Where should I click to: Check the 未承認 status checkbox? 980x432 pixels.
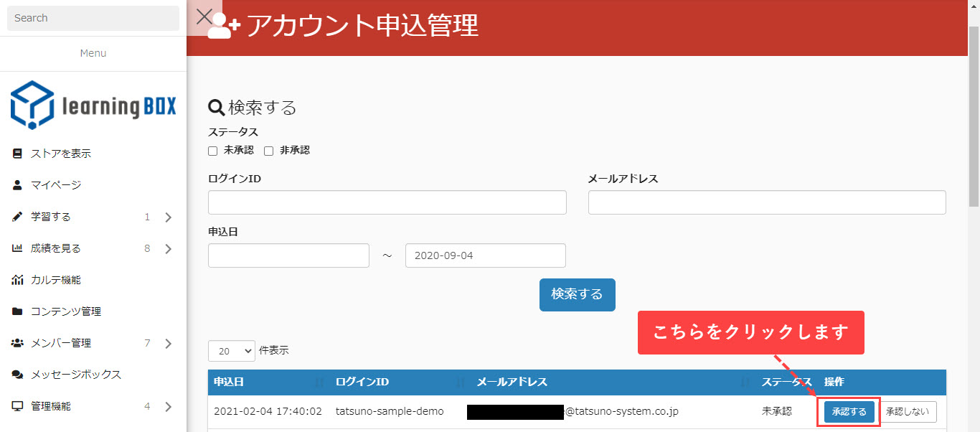click(x=212, y=151)
